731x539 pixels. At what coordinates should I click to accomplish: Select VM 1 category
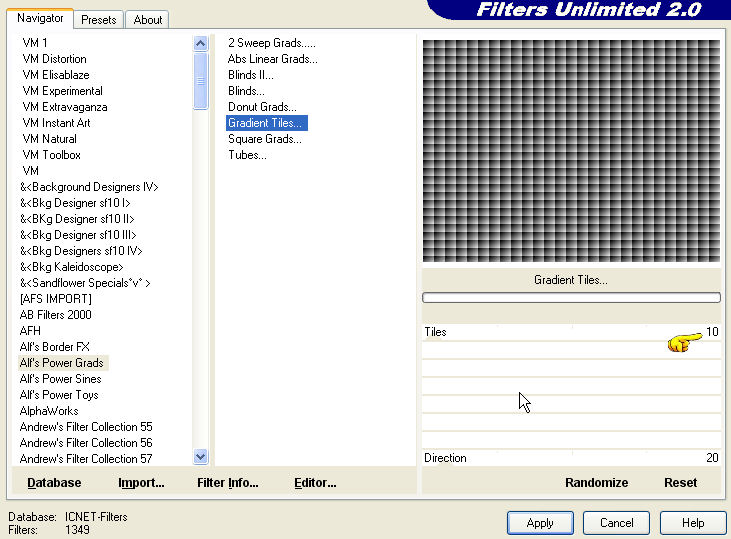[x=35, y=43]
